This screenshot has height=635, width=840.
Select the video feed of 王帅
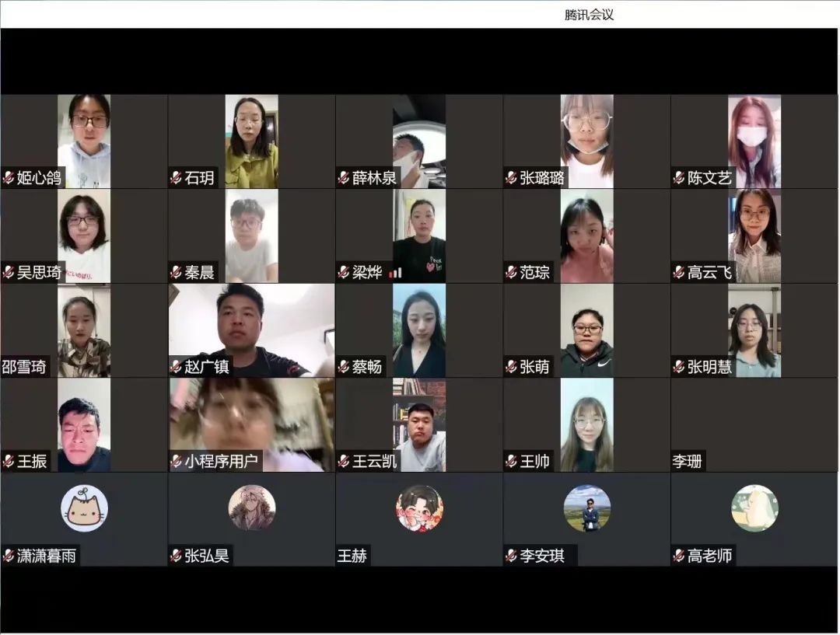[x=587, y=424]
